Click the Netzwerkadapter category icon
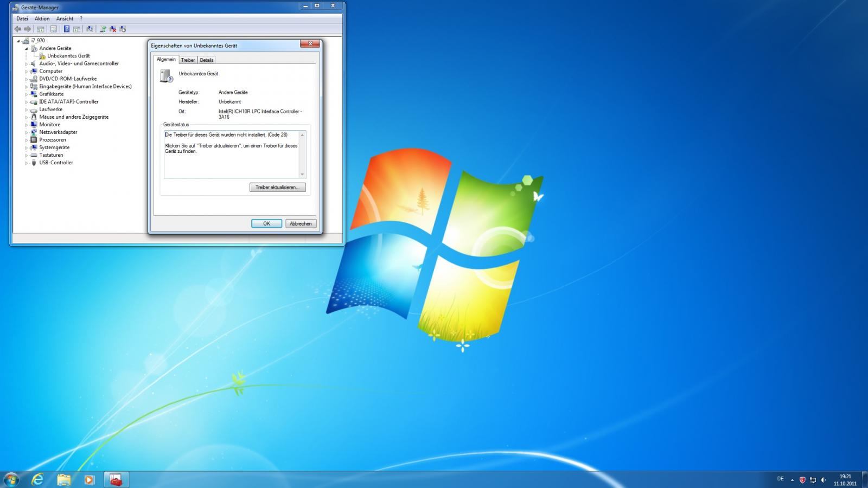Screen dimensions: 868x488 pos(34,132)
